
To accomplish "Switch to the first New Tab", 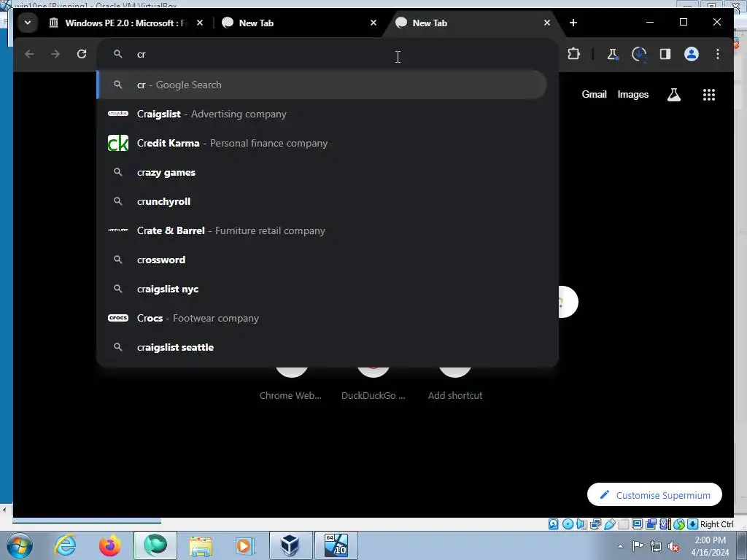I will pyautogui.click(x=295, y=23).
